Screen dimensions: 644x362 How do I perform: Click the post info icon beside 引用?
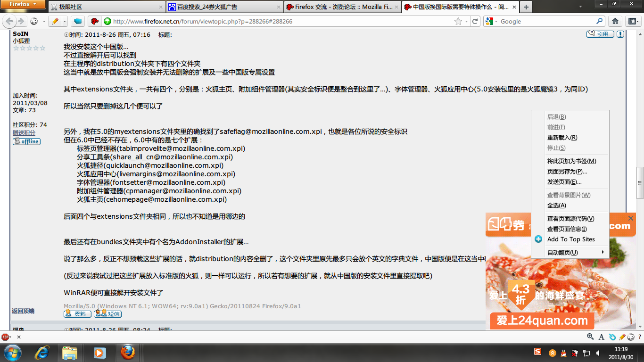point(620,34)
